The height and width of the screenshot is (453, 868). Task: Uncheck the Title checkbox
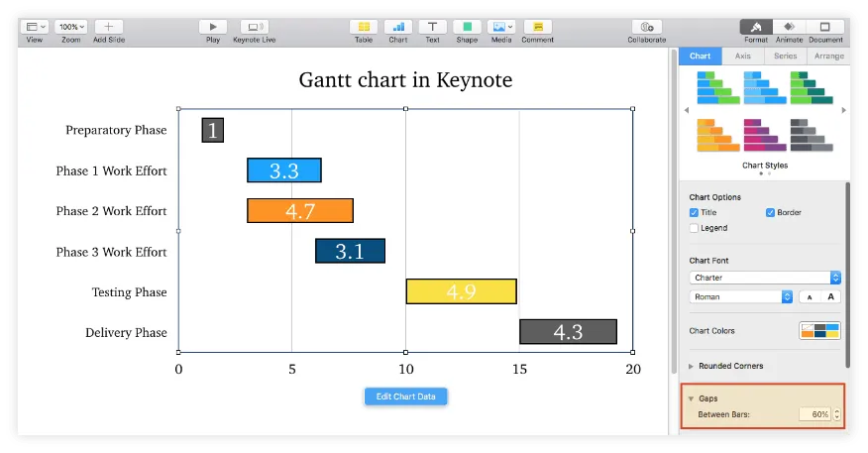click(x=694, y=212)
